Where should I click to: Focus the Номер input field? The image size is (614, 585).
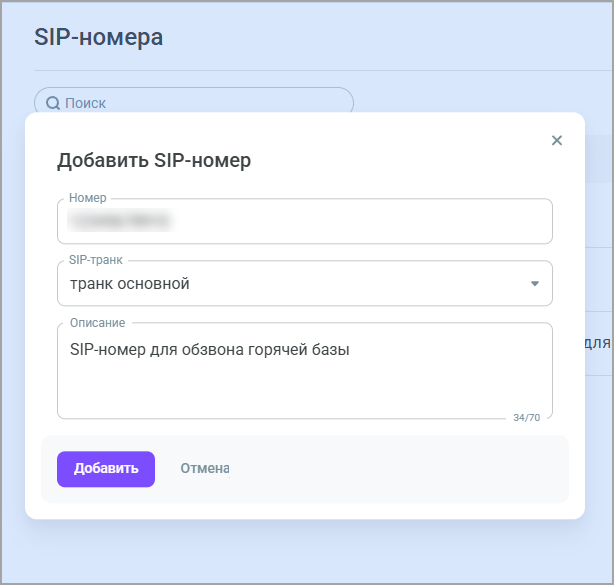tap(305, 221)
